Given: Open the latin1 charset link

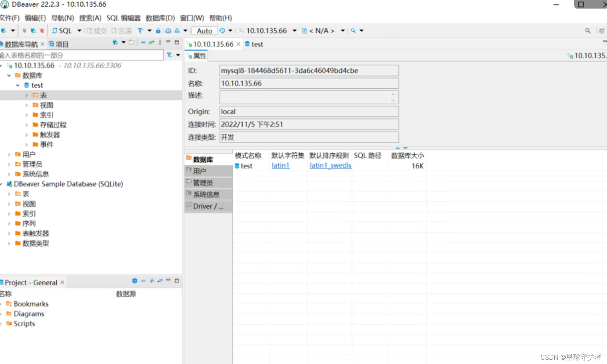Looking at the screenshot, I should [x=281, y=166].
